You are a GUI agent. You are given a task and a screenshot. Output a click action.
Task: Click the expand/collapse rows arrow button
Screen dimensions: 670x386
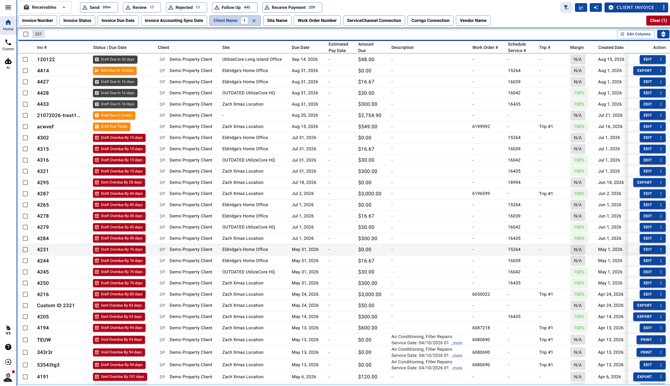663,34
